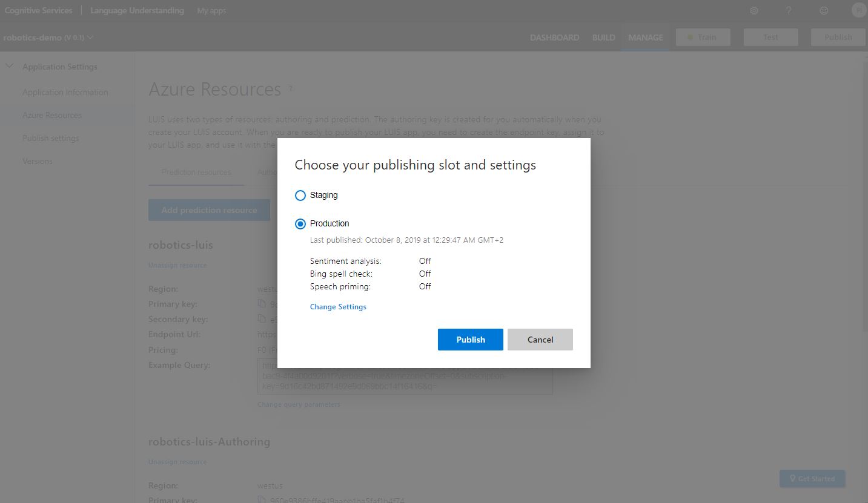The height and width of the screenshot is (503, 868).
Task: Cancel the publishing dialog
Action: [540, 340]
